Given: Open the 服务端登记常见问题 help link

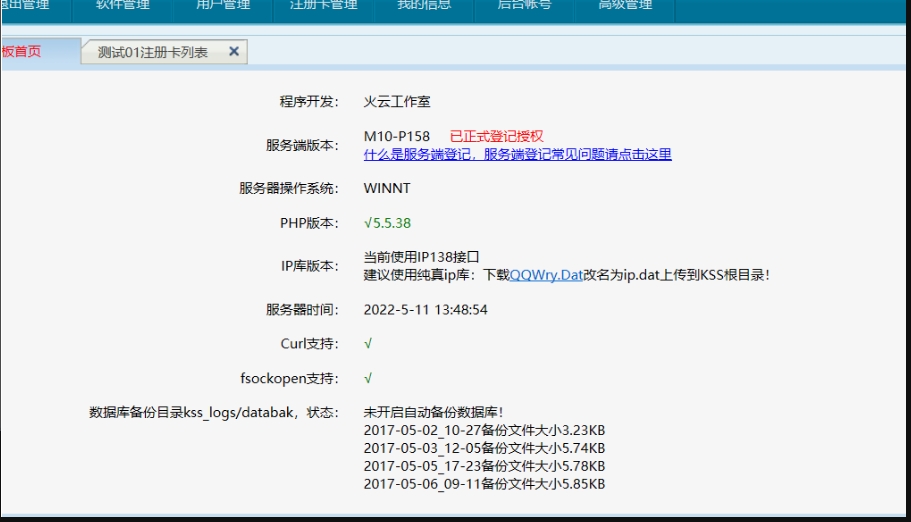Looking at the screenshot, I should (518, 155).
